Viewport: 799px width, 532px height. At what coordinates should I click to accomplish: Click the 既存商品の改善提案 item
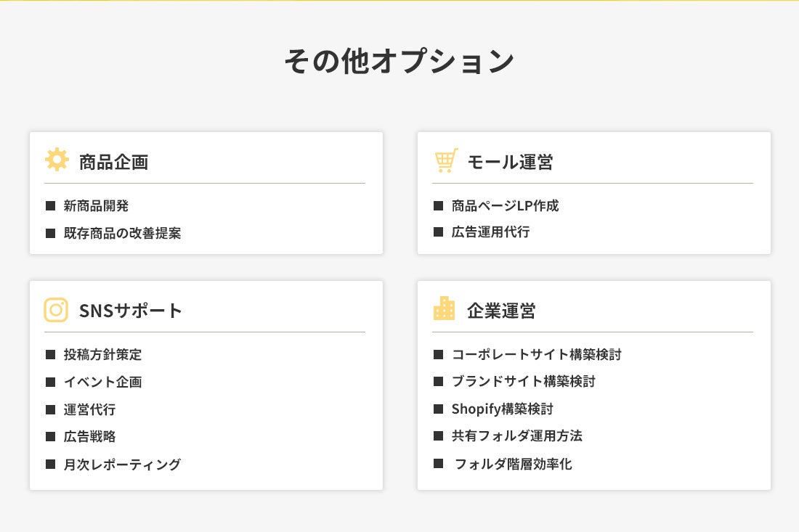click(x=122, y=233)
